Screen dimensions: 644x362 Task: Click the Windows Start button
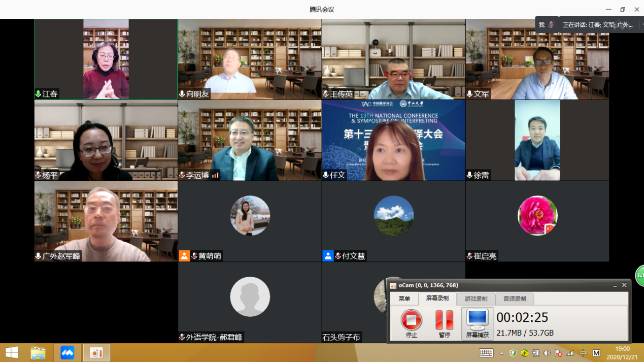11,352
